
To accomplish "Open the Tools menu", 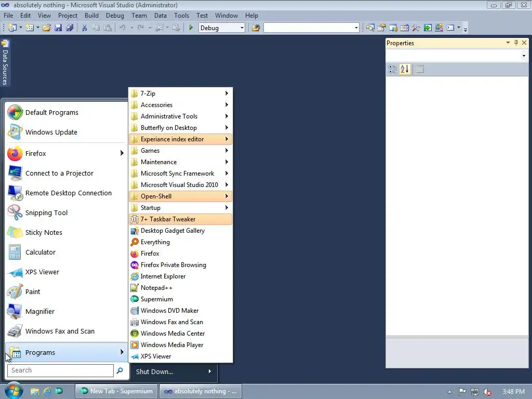I will [181, 16].
